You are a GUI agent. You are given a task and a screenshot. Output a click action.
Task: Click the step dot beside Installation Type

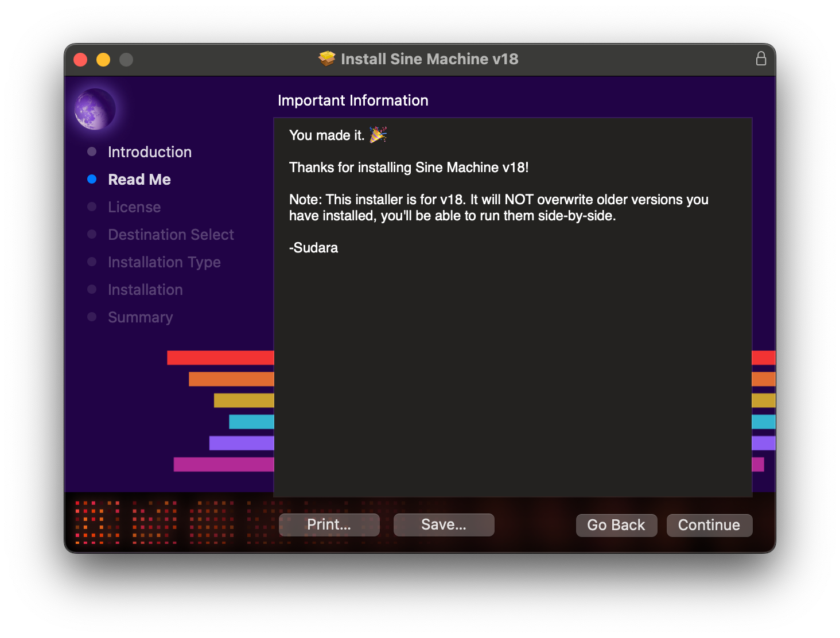click(92, 262)
